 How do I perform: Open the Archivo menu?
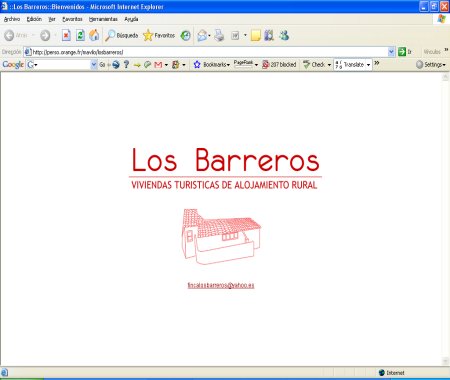12,19
